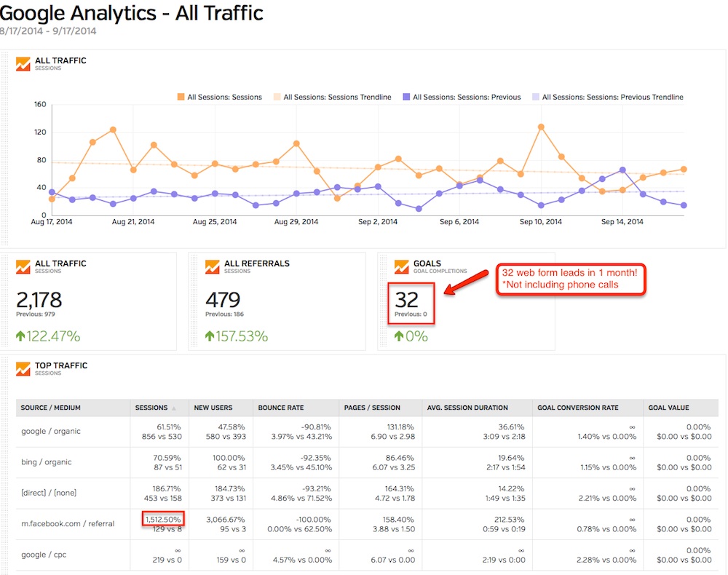This screenshot has width=728, height=575.
Task: Click the 3:09 vs 2:18 duration cell
Action: coord(505,436)
